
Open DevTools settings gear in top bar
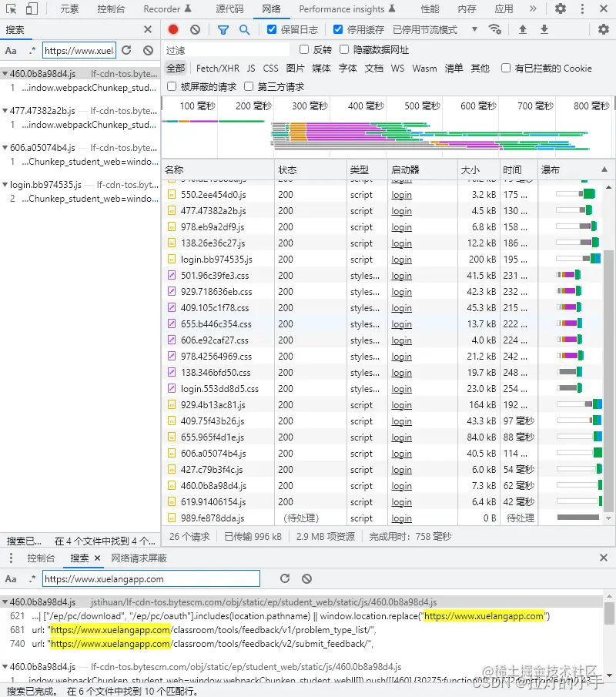coord(561,8)
